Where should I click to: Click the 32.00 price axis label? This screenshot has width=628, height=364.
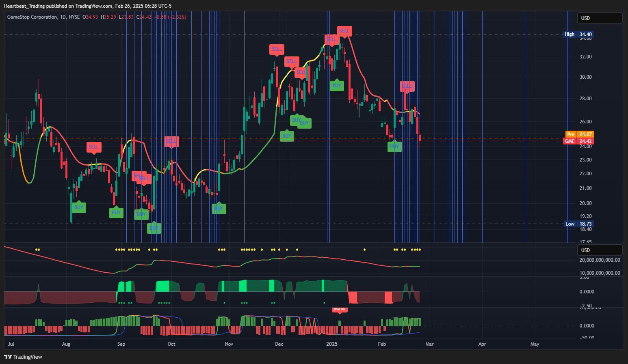586,57
